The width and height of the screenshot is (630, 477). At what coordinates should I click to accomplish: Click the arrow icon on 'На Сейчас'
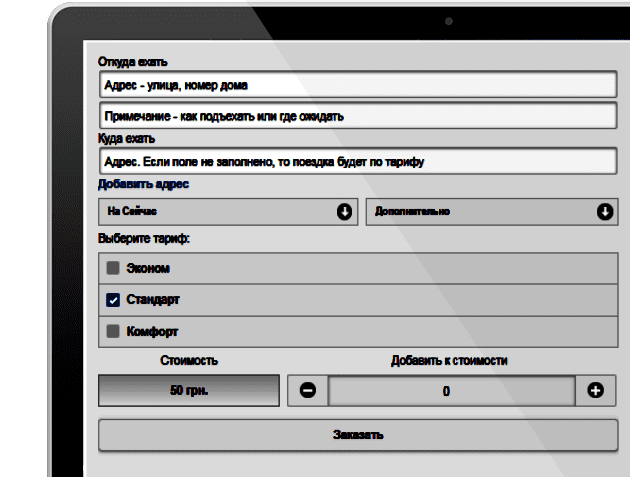tap(344, 212)
